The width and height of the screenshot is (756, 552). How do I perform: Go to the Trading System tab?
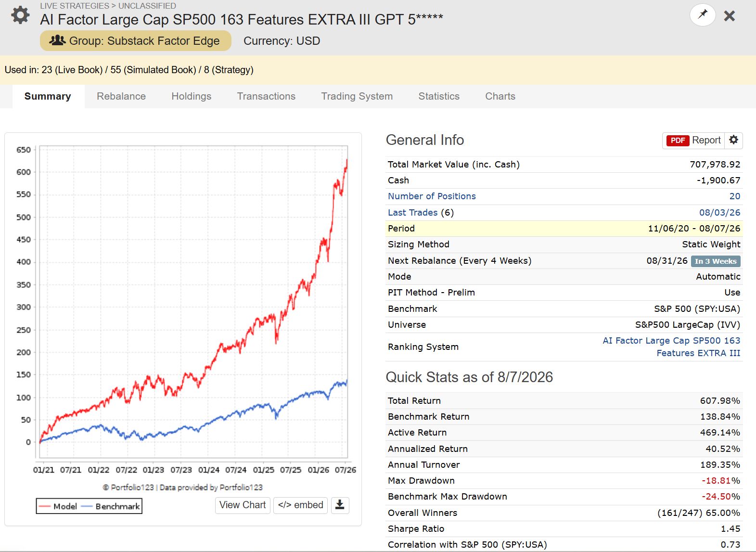point(357,96)
